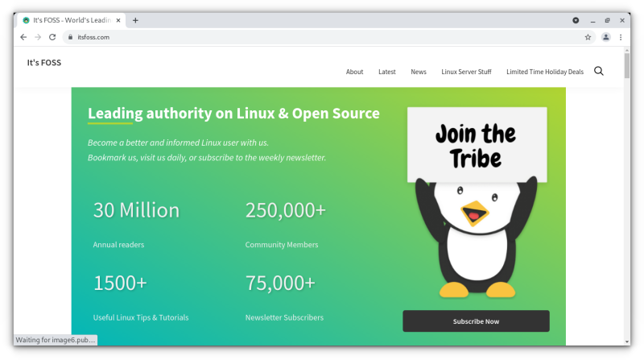Click the 'Waiting for image6.pub...' status text
Viewport: 644px width, 360px height.
click(56, 340)
